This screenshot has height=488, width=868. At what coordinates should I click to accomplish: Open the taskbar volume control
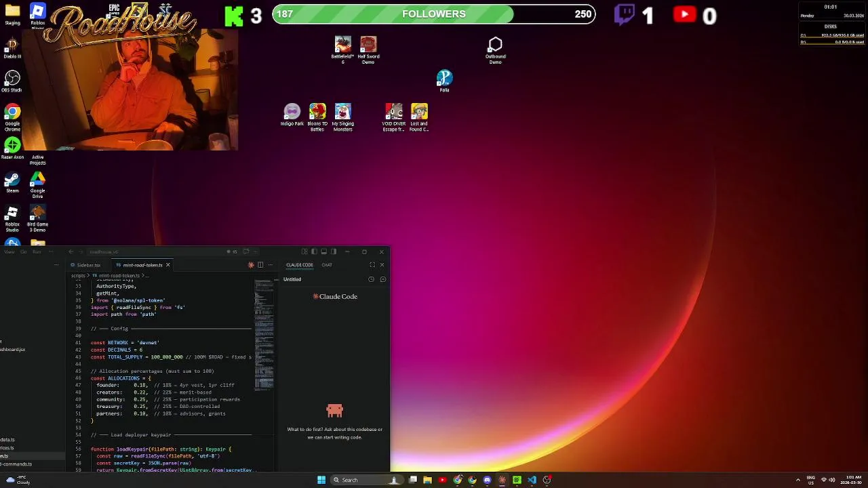(x=833, y=480)
